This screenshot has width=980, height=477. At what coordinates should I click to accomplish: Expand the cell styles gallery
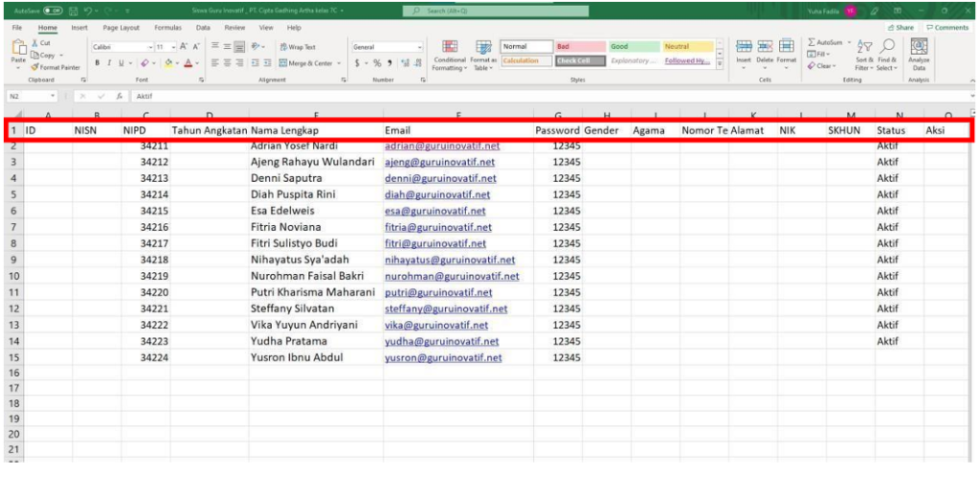tap(719, 64)
